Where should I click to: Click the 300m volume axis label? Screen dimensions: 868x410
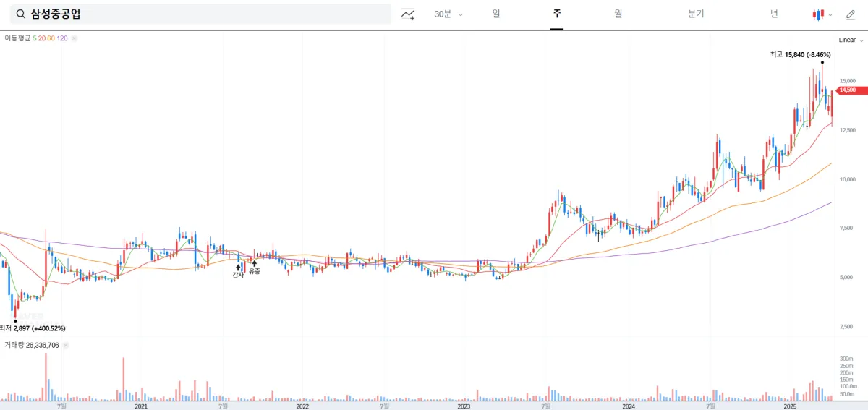[x=847, y=359]
